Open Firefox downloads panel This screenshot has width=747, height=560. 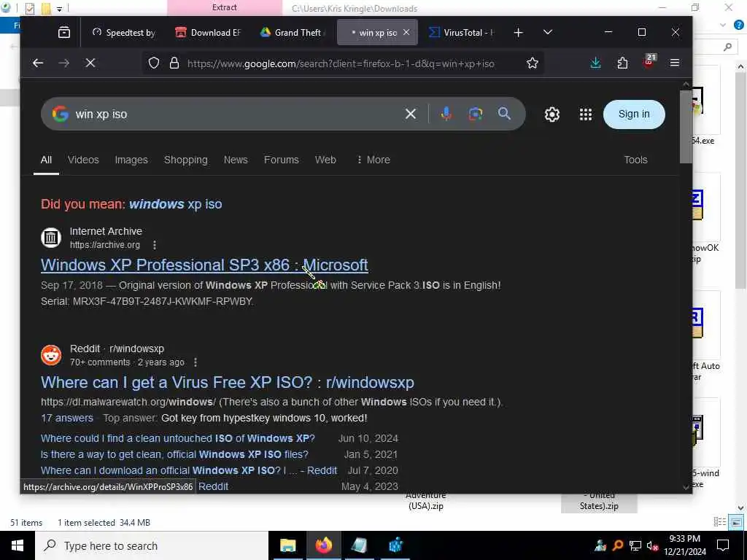595,63
